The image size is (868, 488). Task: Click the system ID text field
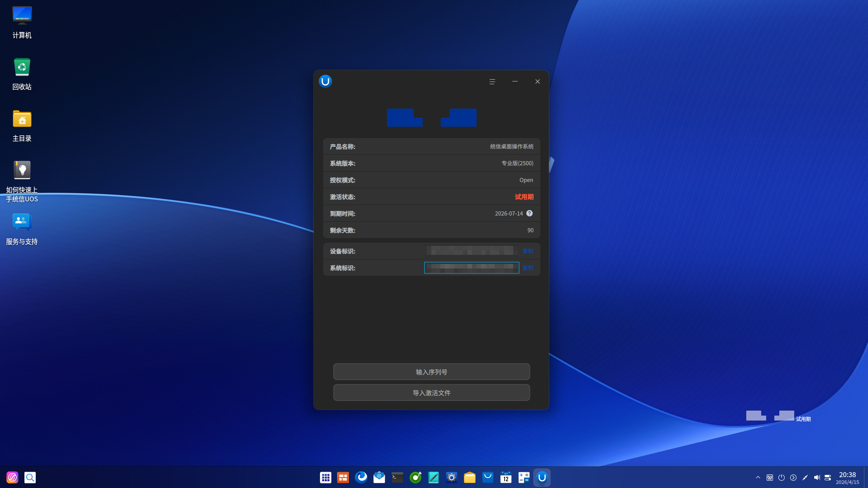pos(472,268)
